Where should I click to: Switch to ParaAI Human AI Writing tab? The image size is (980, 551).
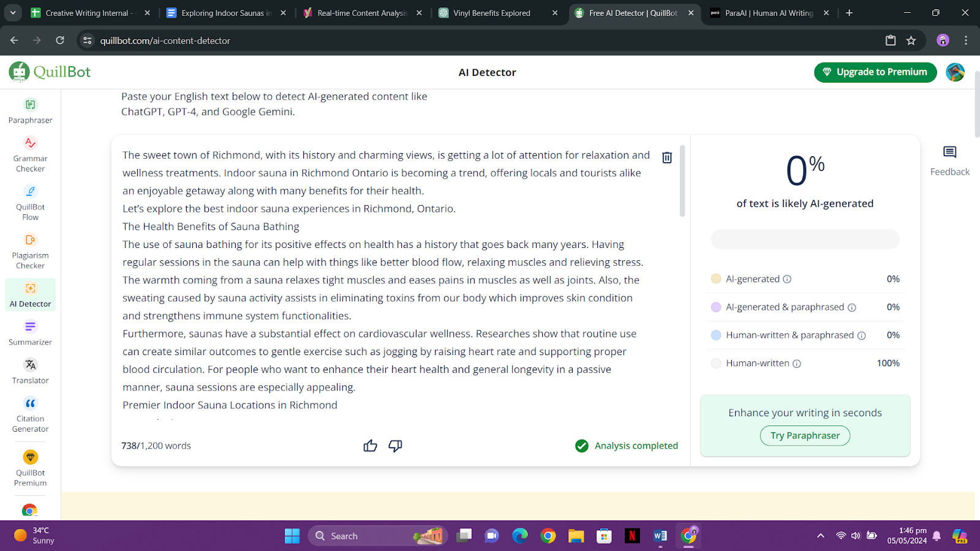pyautogui.click(x=769, y=13)
